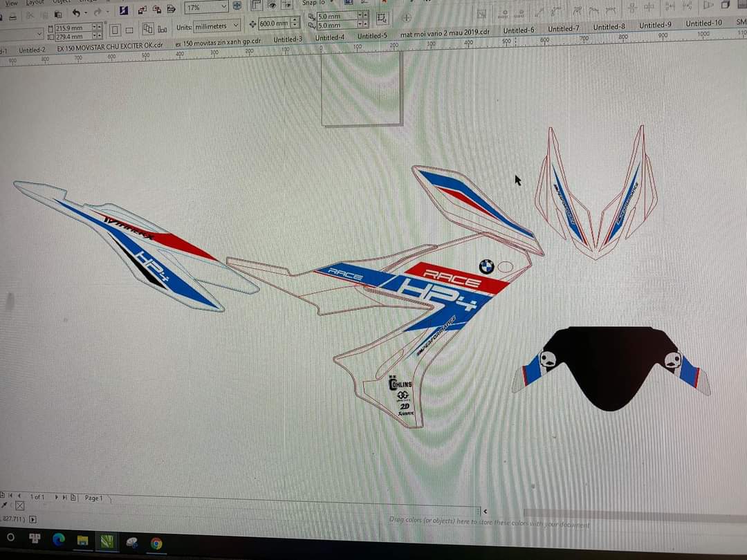
Task: Switch to Untitled-5 document tab
Action: (x=372, y=36)
